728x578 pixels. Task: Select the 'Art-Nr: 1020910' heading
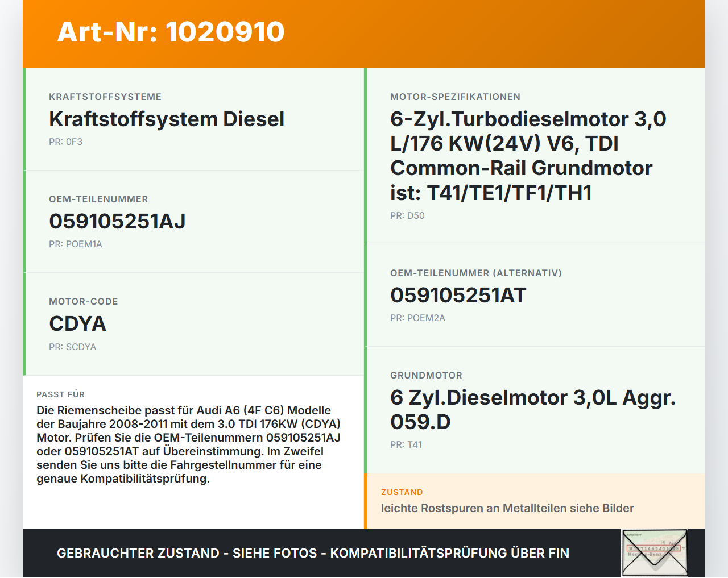(x=171, y=32)
